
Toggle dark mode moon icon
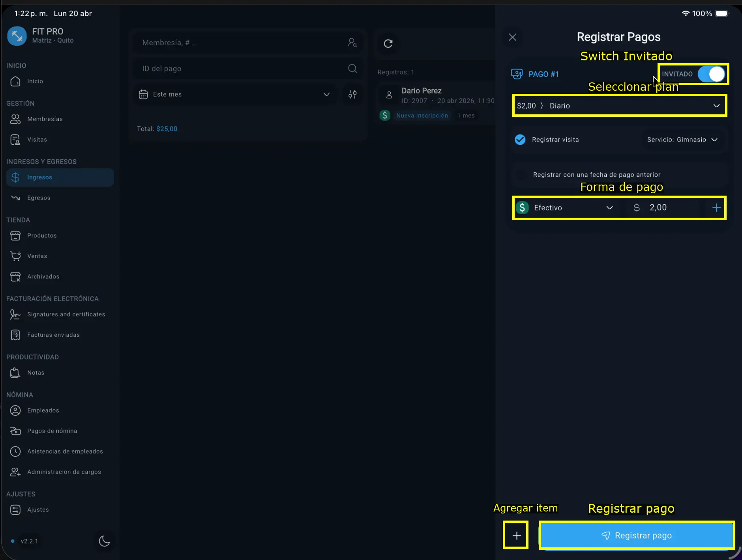tap(104, 541)
